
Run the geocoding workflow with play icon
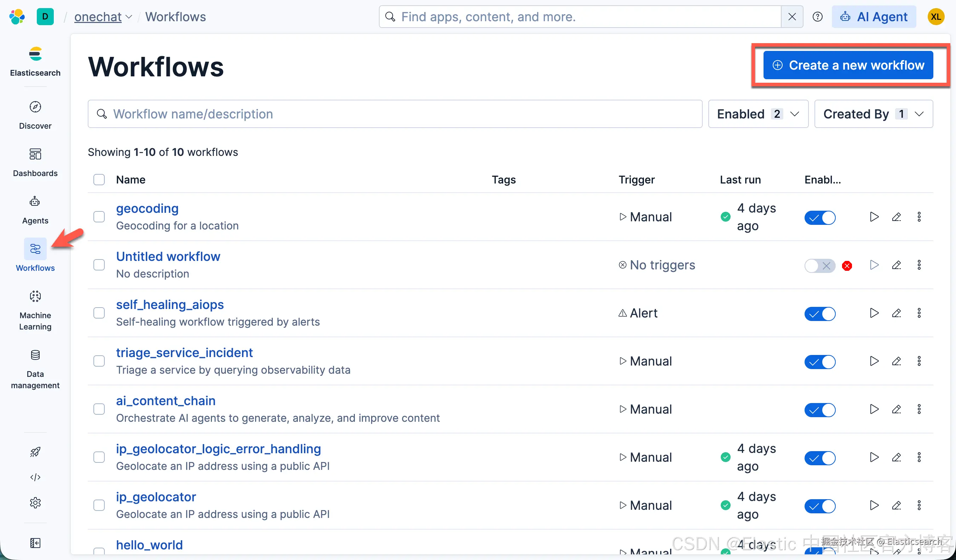point(874,217)
